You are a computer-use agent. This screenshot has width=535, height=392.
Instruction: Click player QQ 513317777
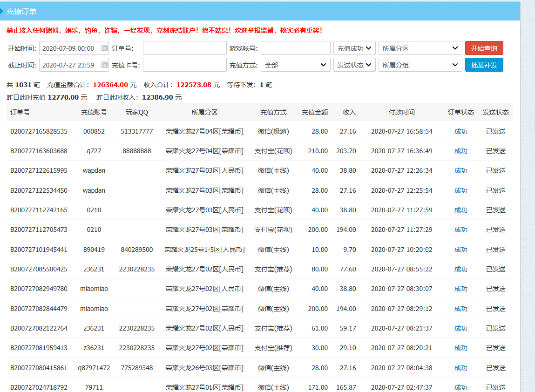click(137, 131)
